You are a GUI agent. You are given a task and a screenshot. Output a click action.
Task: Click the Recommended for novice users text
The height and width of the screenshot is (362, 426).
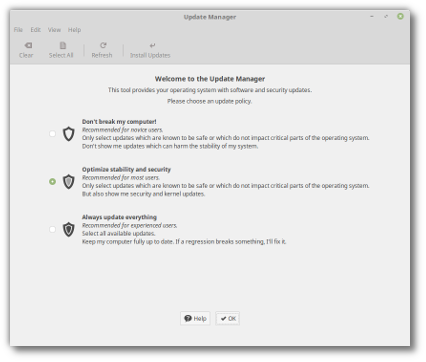coord(123,130)
